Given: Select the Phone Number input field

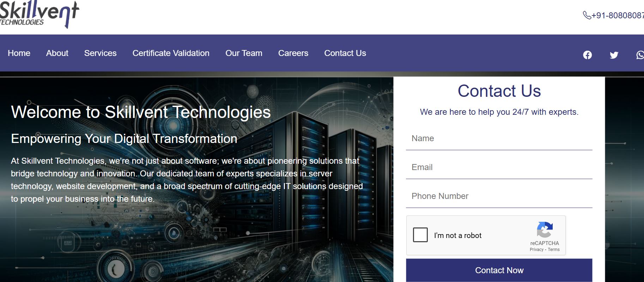Looking at the screenshot, I should pyautogui.click(x=499, y=196).
